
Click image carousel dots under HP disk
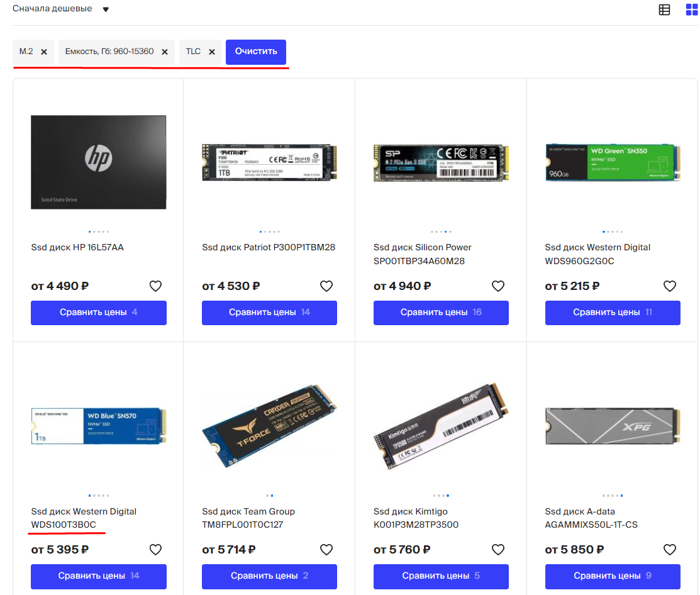pyautogui.click(x=99, y=231)
